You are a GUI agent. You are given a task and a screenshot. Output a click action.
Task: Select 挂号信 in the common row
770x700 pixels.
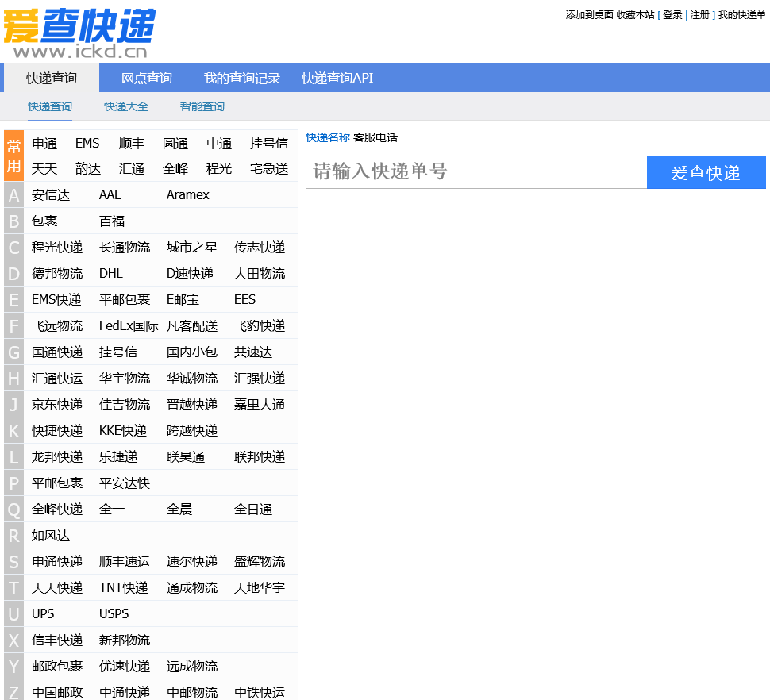(x=268, y=144)
